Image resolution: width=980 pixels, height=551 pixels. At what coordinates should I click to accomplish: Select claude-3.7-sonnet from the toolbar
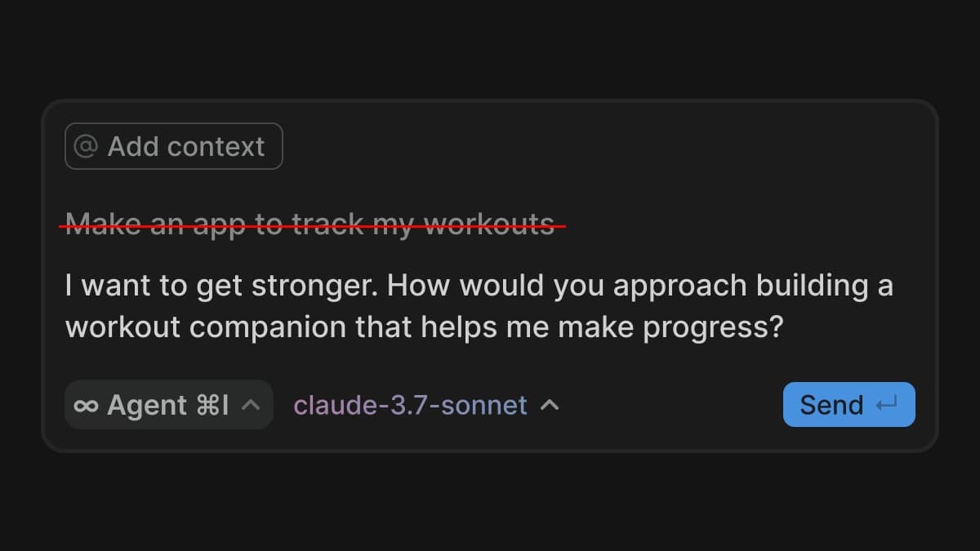click(x=412, y=404)
